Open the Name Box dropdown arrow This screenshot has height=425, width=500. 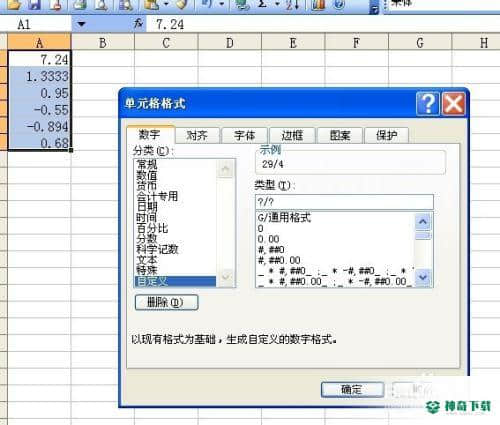click(x=81, y=24)
